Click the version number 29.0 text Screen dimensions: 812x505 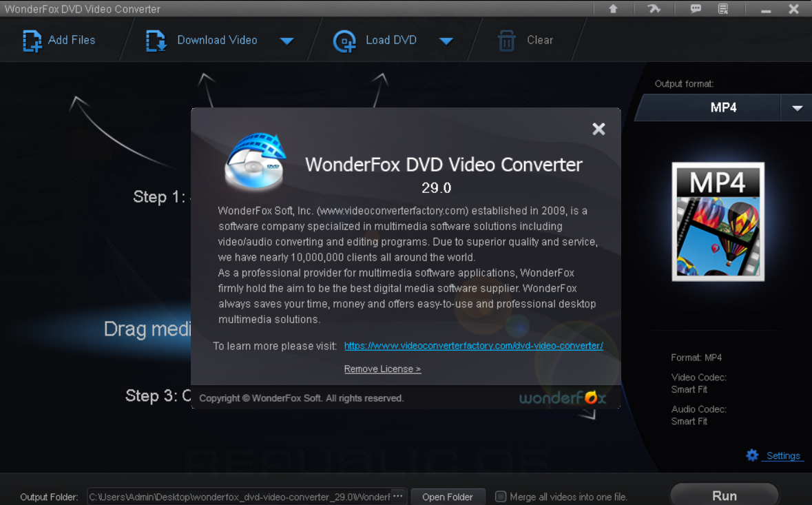click(436, 187)
